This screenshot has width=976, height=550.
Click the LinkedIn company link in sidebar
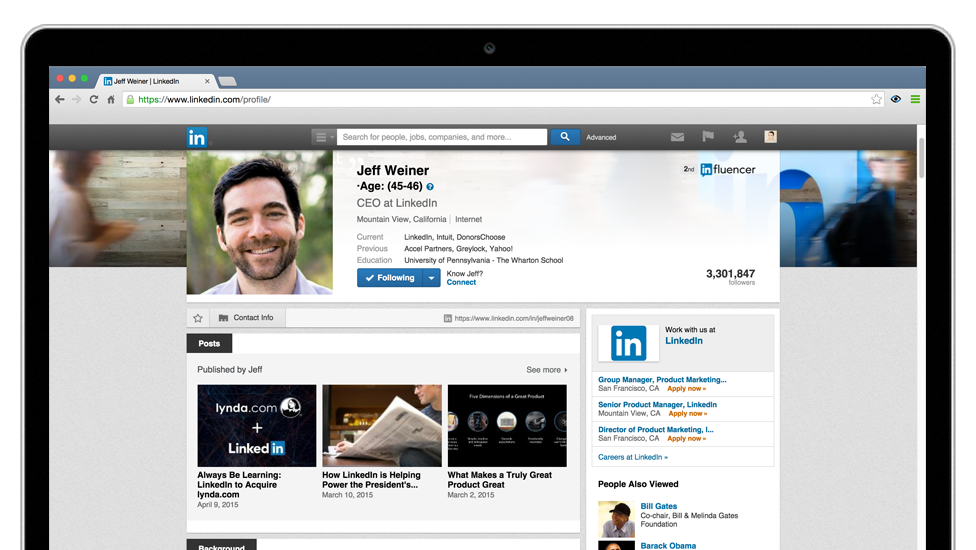pyautogui.click(x=684, y=341)
